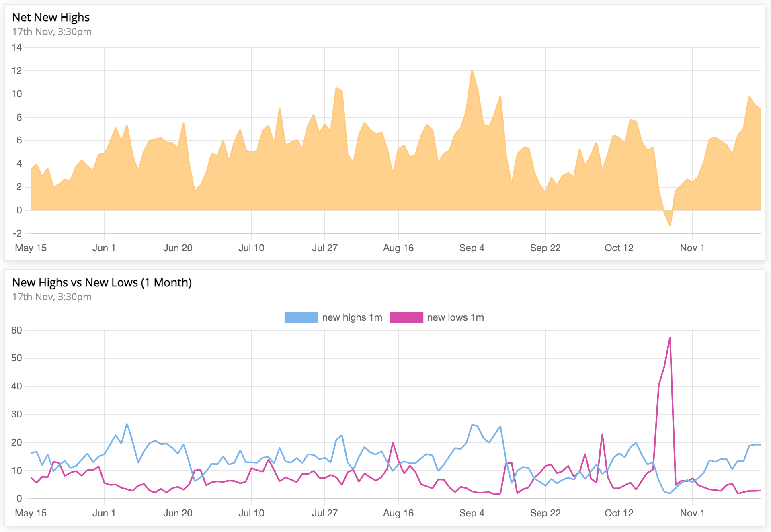Click 'Jul 27' label on the Net New Highs x-axis

[x=325, y=248]
